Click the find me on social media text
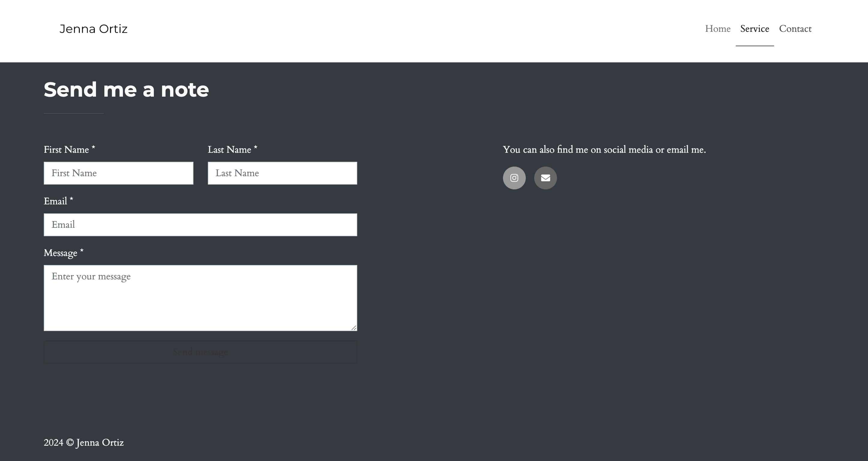Screen dimensions: 868x461 pyautogui.click(x=604, y=149)
